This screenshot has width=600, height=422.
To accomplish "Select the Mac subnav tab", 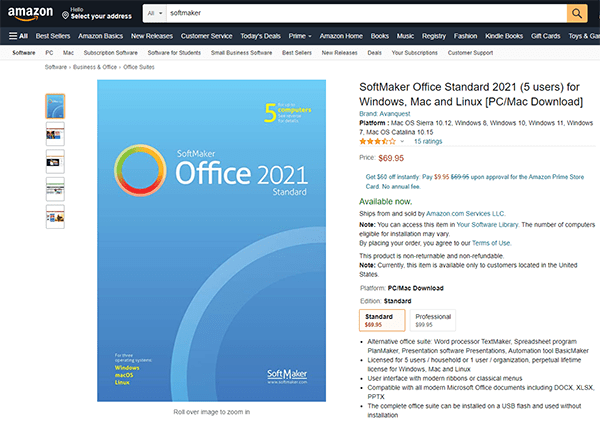I will point(68,53).
